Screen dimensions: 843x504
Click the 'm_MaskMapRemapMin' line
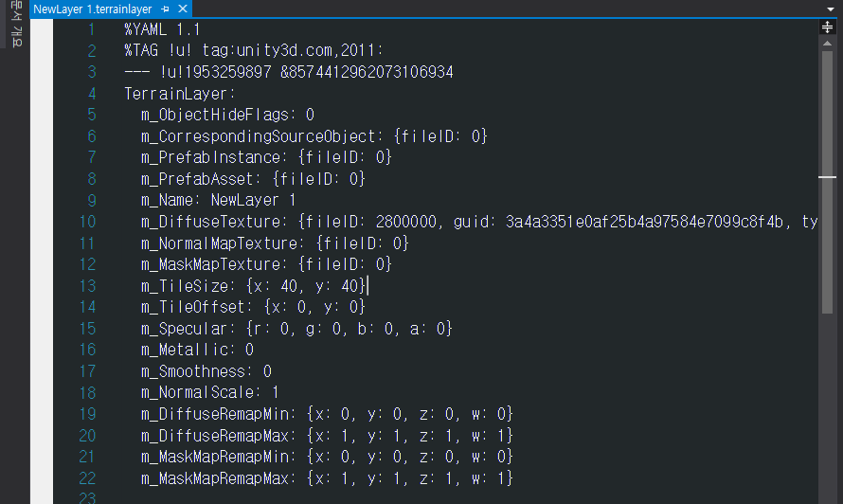[x=327, y=457]
